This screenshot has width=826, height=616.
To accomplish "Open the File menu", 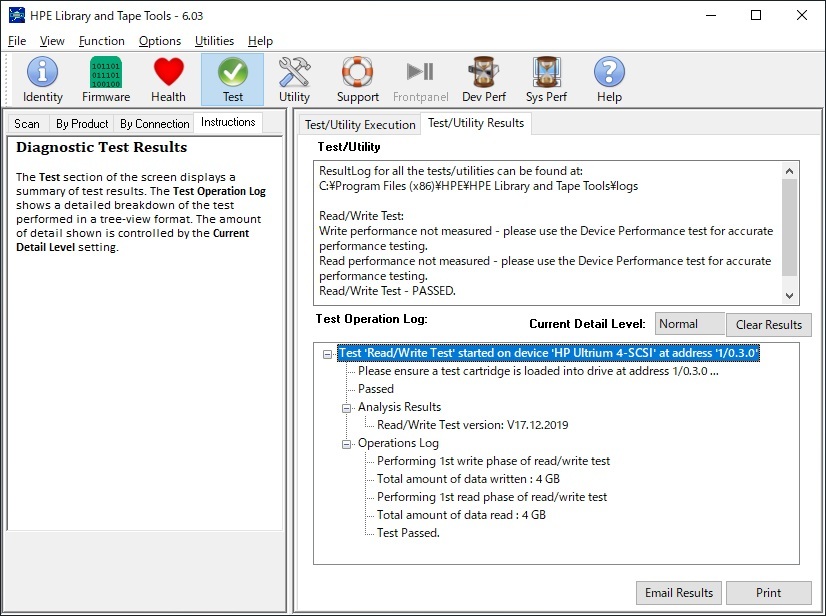I will coord(17,41).
